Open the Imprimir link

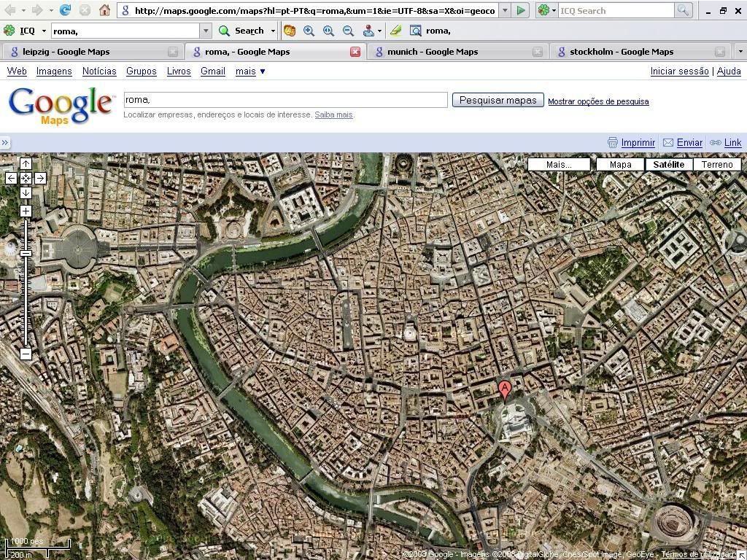click(x=638, y=143)
